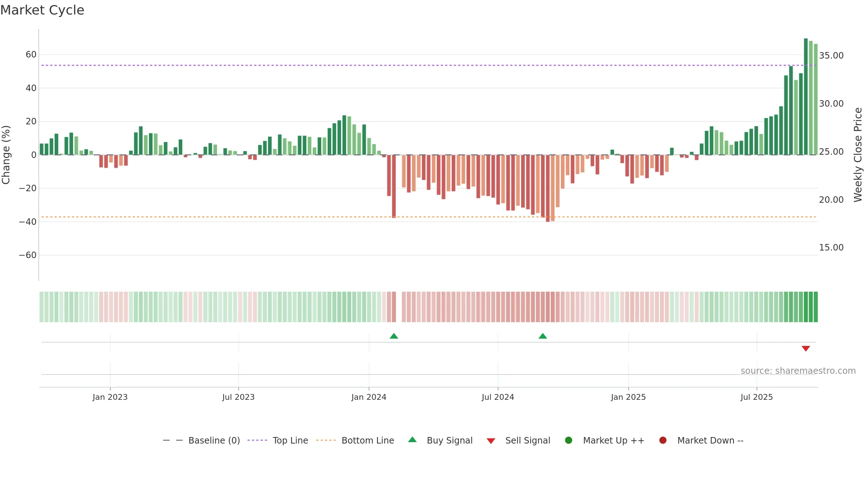Click the green buy triangle near Feb 2024

pos(394,336)
